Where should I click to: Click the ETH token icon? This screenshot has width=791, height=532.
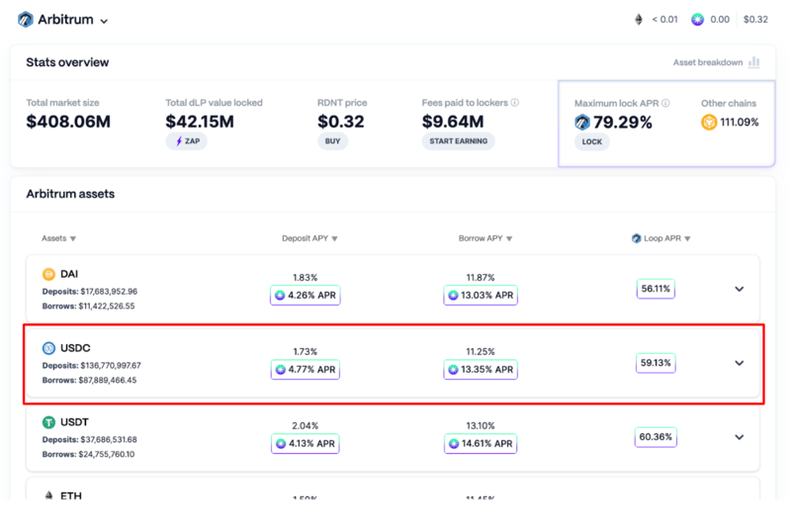pos(48,495)
